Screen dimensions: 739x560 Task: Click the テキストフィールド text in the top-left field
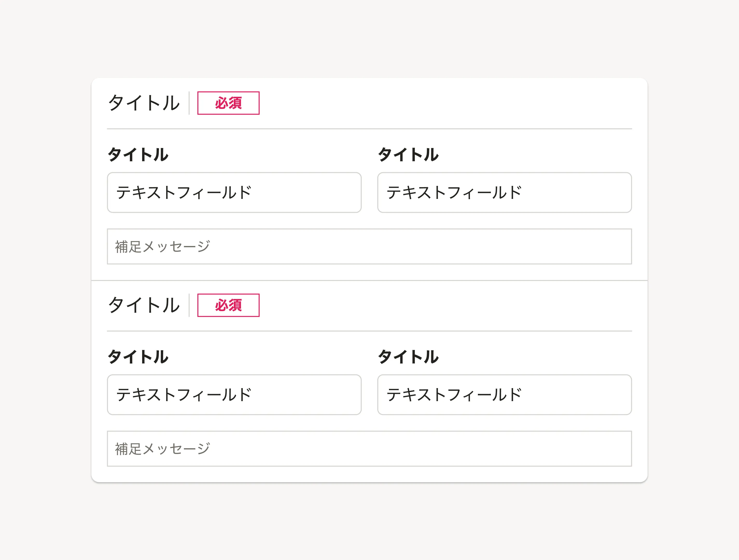point(184,193)
